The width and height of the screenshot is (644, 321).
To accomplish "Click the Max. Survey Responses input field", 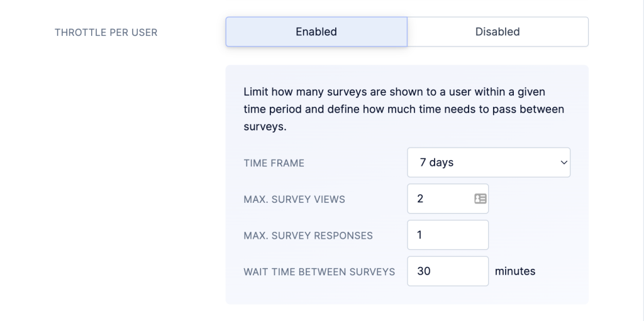I will (x=448, y=235).
